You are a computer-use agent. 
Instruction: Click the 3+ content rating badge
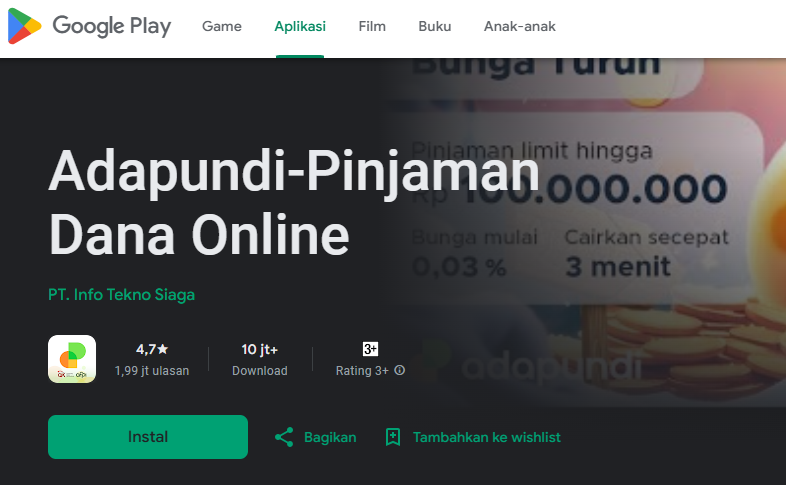pyautogui.click(x=370, y=349)
